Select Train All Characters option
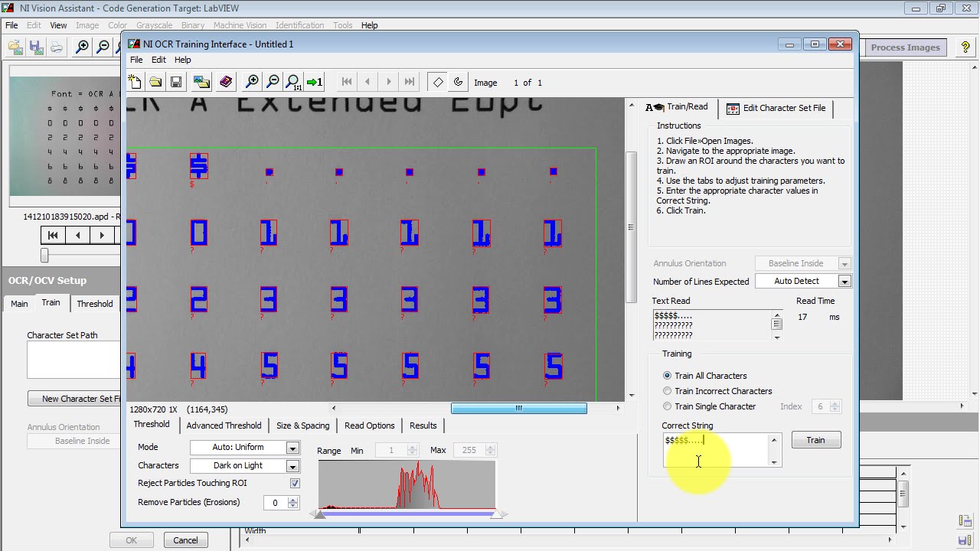 click(704, 376)
